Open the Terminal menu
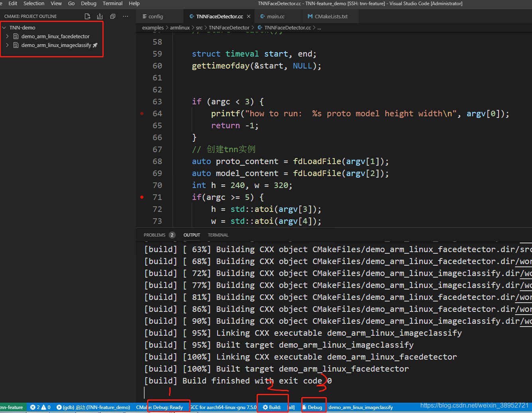Screen dimensions: 532x413 click(x=112, y=4)
